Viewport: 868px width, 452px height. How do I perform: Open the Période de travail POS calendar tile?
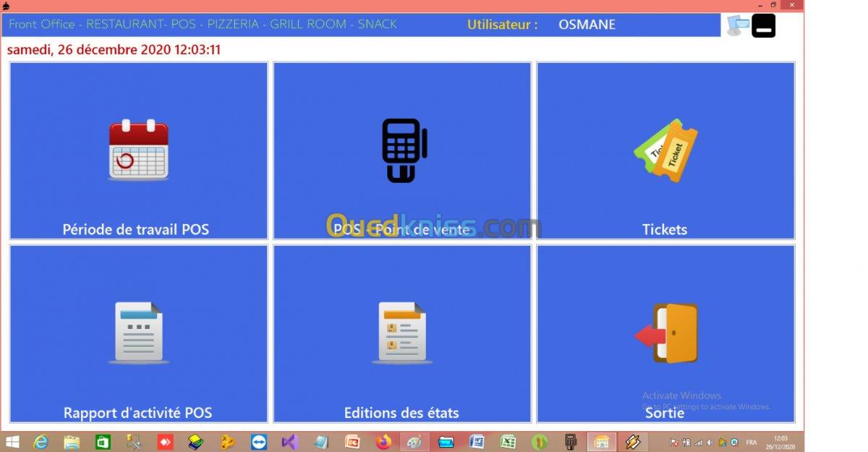(x=139, y=150)
